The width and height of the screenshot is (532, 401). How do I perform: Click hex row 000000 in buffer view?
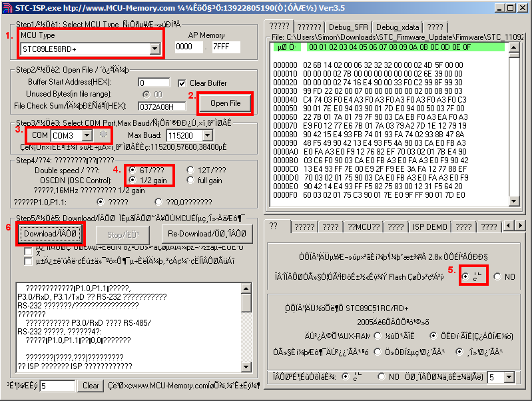pos(368,65)
